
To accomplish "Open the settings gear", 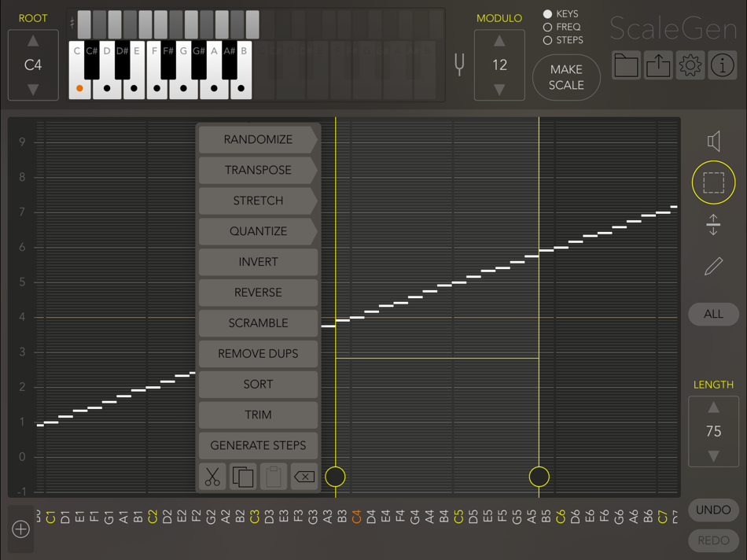I will (x=690, y=65).
